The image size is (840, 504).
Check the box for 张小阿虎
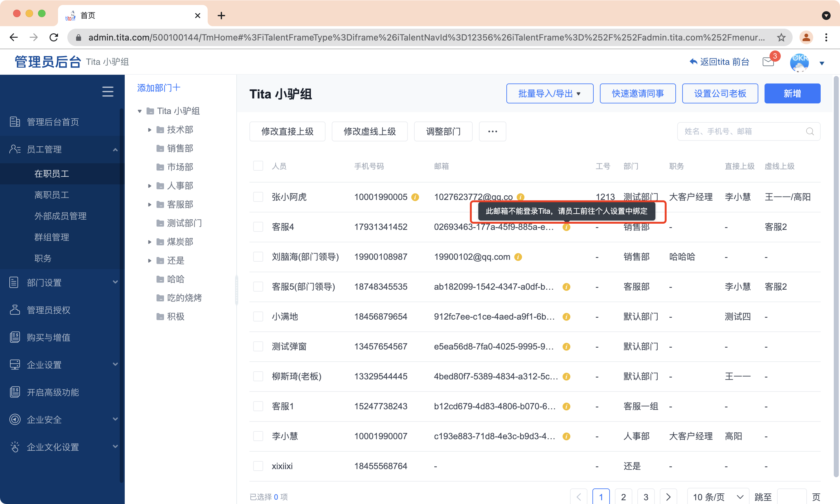point(258,197)
